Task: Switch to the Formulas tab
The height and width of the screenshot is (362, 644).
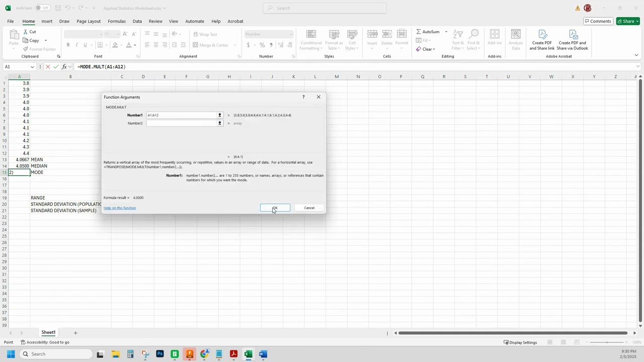Action: 117,21
